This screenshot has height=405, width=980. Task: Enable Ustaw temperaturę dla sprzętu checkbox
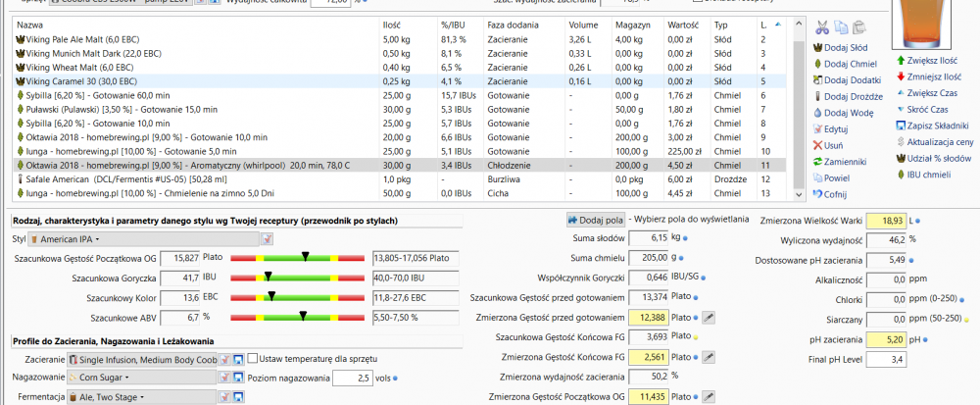pos(253,358)
